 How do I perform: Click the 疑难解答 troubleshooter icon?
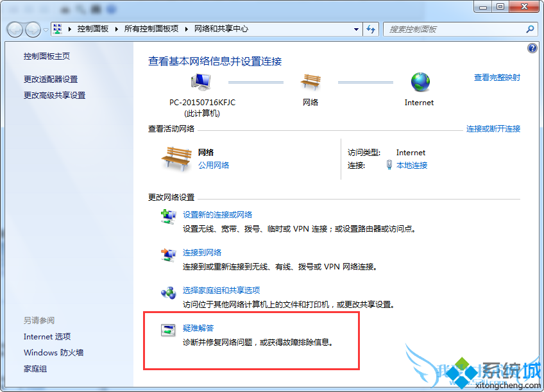point(168,330)
